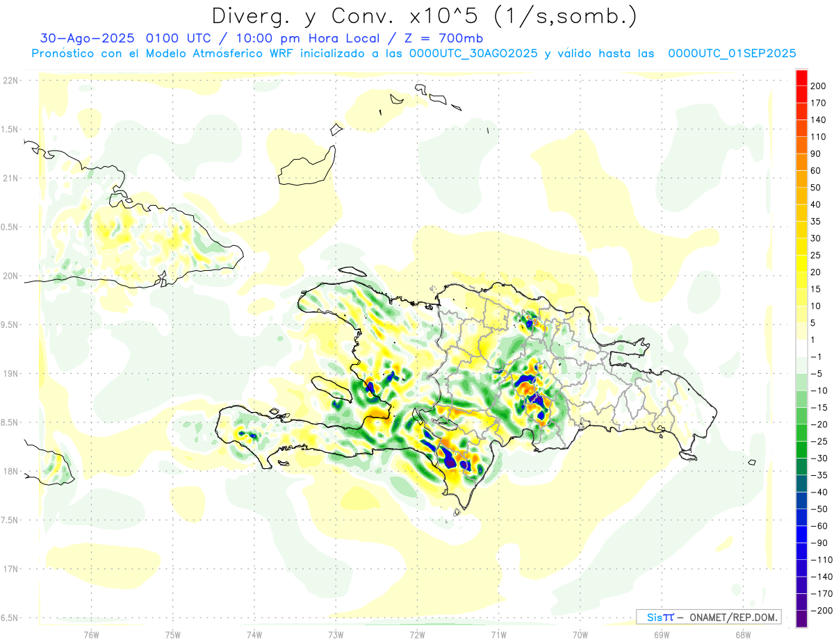Click the "8.5N" axis label
Viewport: 834px width, 644px height.
tap(10, 422)
